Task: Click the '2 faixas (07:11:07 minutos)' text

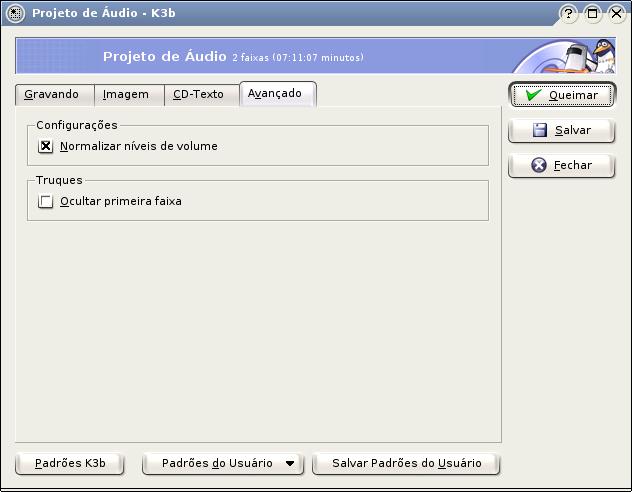Action: (298, 58)
